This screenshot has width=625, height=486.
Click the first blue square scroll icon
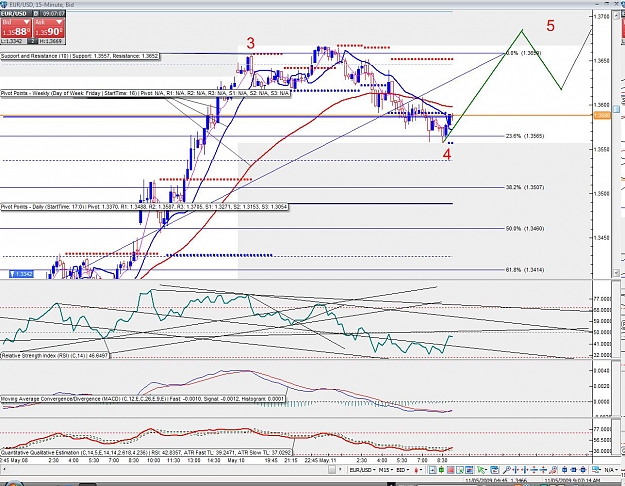tap(564, 470)
